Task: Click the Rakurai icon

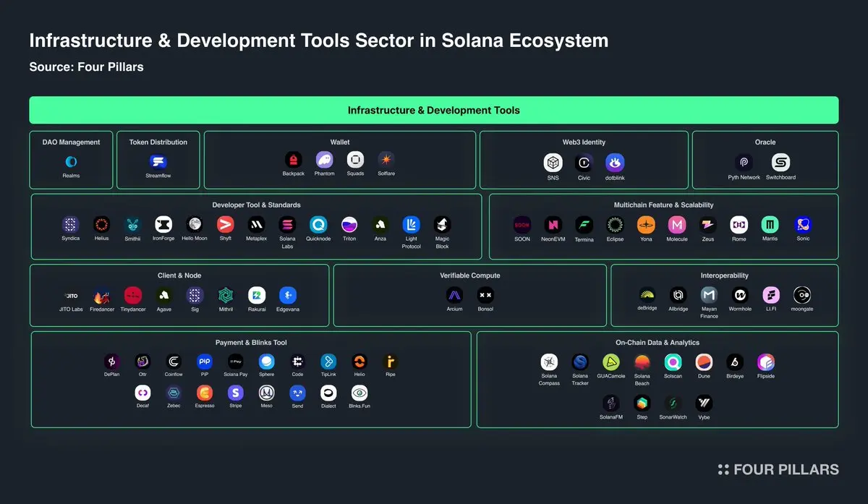Action: 257,295
